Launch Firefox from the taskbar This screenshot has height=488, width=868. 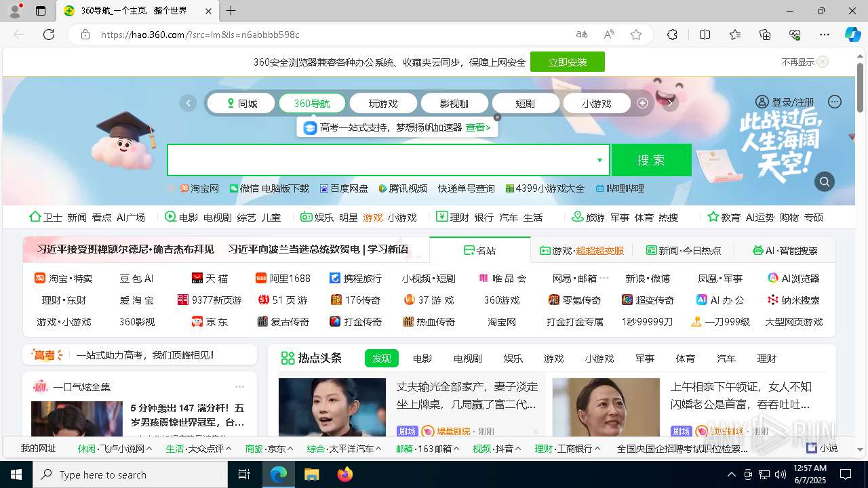(x=344, y=474)
